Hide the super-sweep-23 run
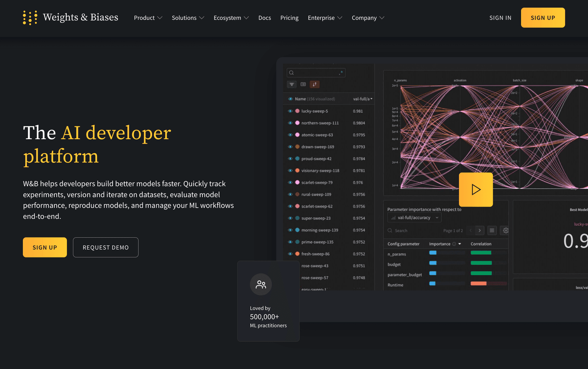This screenshot has width=588, height=369. pyautogui.click(x=290, y=218)
